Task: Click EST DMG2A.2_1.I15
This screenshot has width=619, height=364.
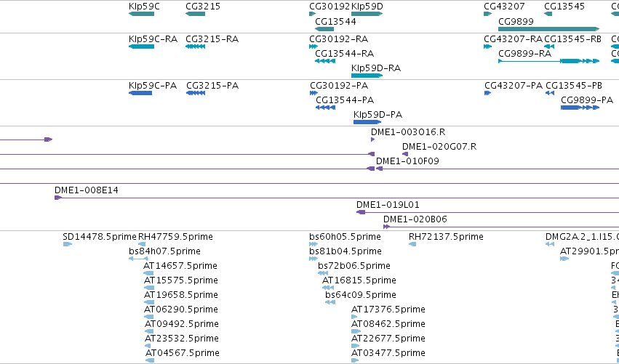Action: tap(550, 245)
